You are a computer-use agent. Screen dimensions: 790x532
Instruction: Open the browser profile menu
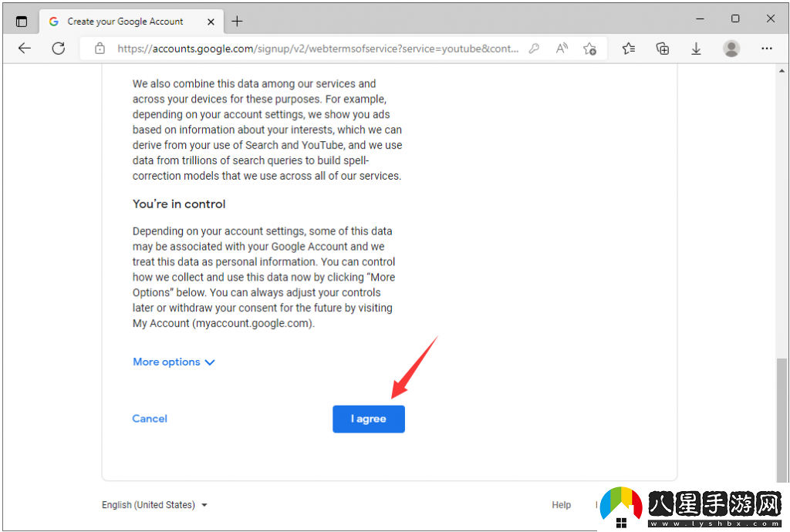click(731, 48)
